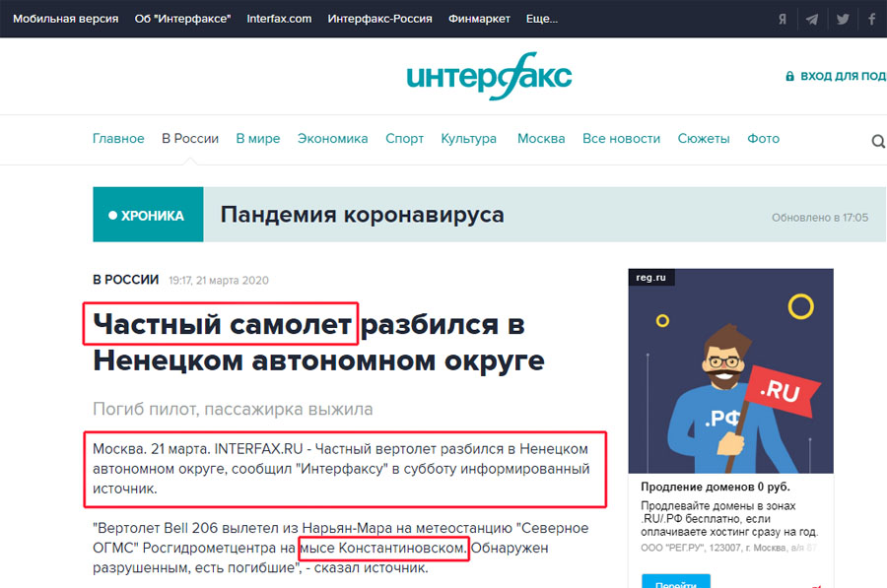Open the Facebook icon in top bar
The height and width of the screenshot is (588, 887).
[872, 19]
